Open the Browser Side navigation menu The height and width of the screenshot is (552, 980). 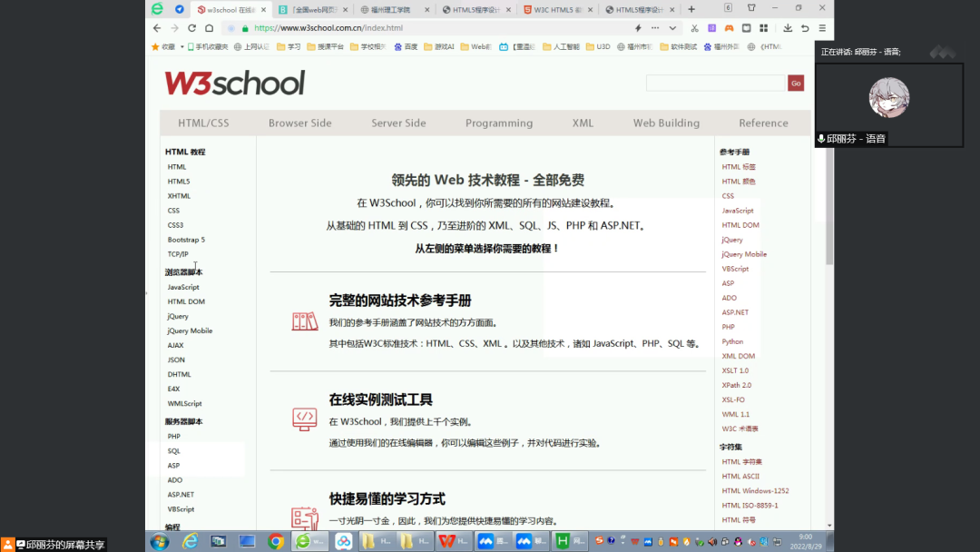(300, 123)
